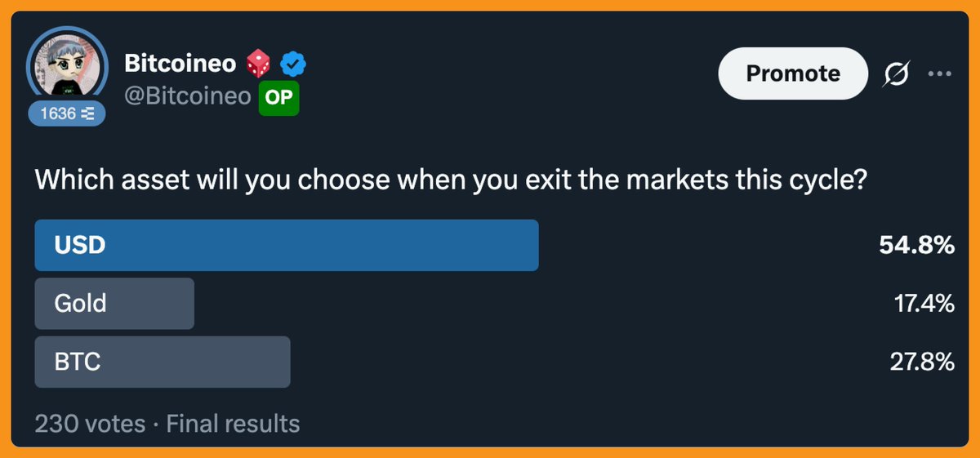Select the BTC poll result bar
Screen dimensions: 980x458
click(163, 362)
